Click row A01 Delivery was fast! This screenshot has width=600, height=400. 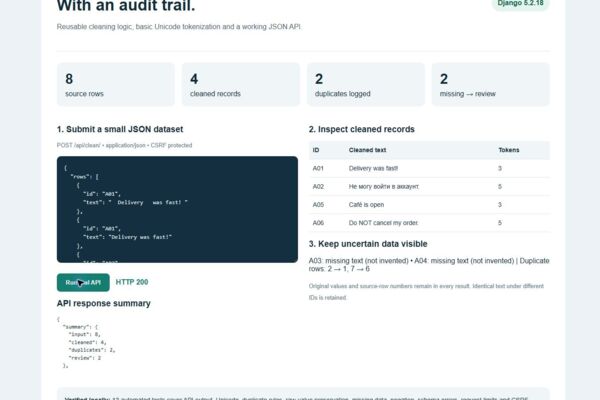tap(429, 168)
